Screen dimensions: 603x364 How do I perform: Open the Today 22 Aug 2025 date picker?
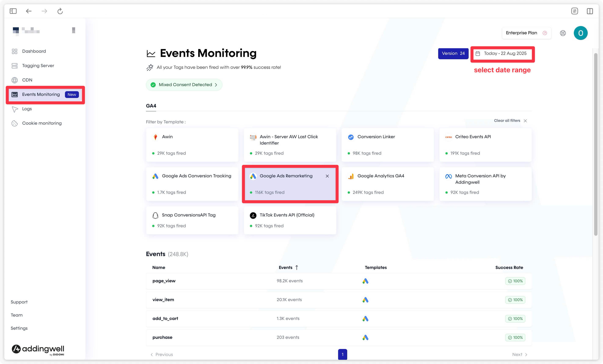pyautogui.click(x=502, y=54)
